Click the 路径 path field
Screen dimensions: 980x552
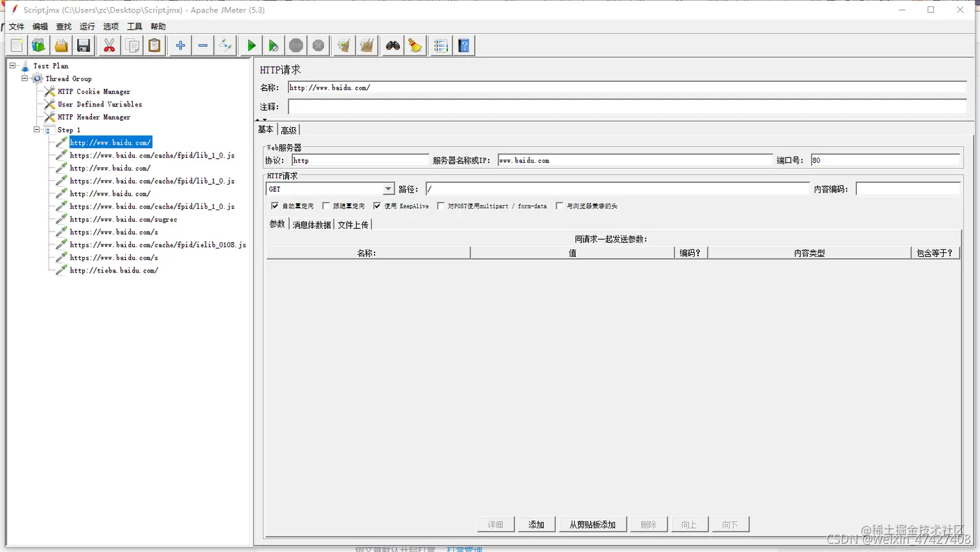pyautogui.click(x=618, y=189)
